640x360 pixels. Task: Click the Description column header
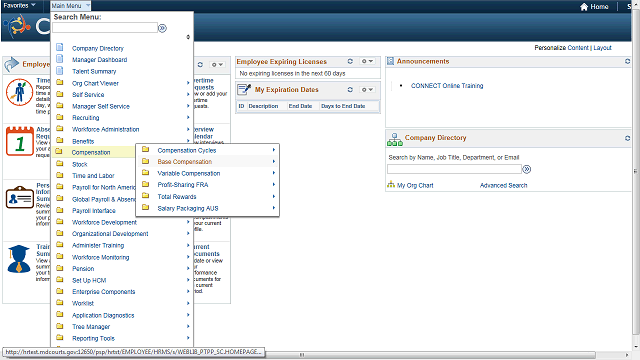click(263, 106)
